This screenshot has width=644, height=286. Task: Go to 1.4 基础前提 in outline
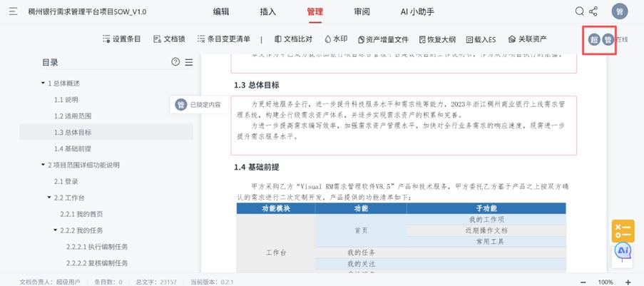73,149
